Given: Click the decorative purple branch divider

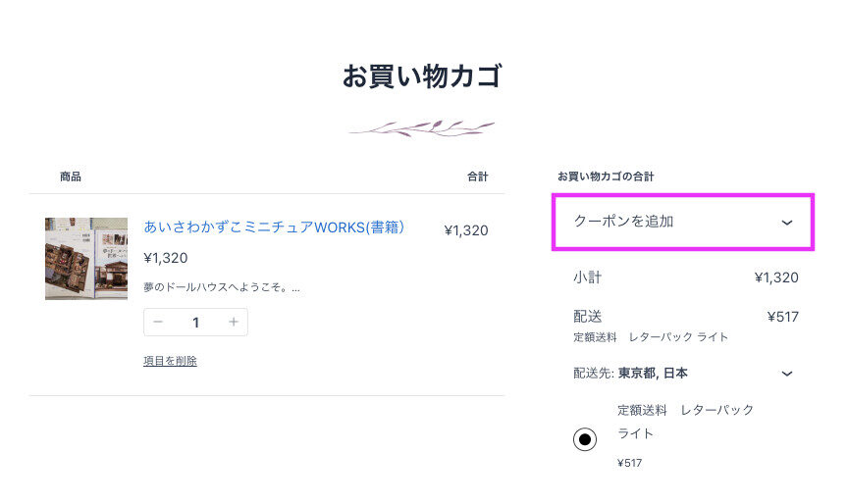Looking at the screenshot, I should point(421,128).
